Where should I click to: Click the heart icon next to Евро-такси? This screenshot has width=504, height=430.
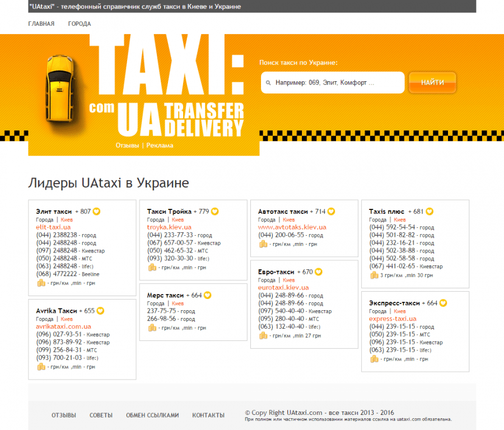pyautogui.click(x=319, y=272)
